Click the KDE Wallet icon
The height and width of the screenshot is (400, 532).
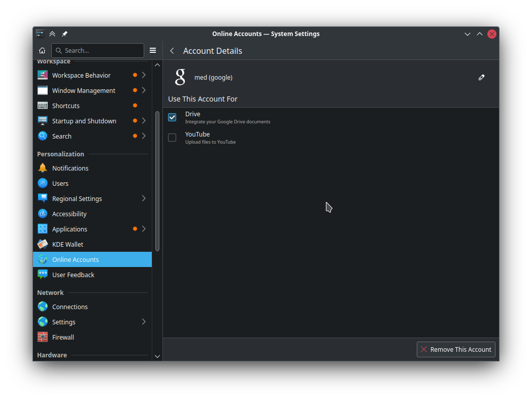[43, 244]
